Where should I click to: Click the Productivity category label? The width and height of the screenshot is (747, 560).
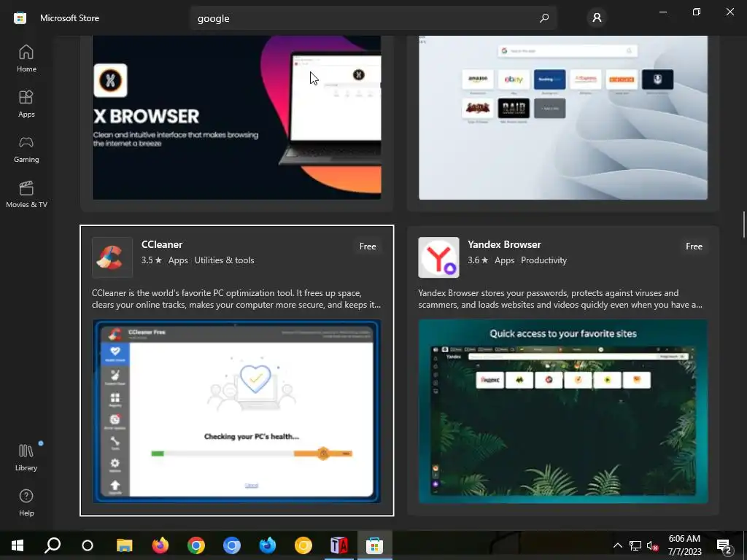543,260
